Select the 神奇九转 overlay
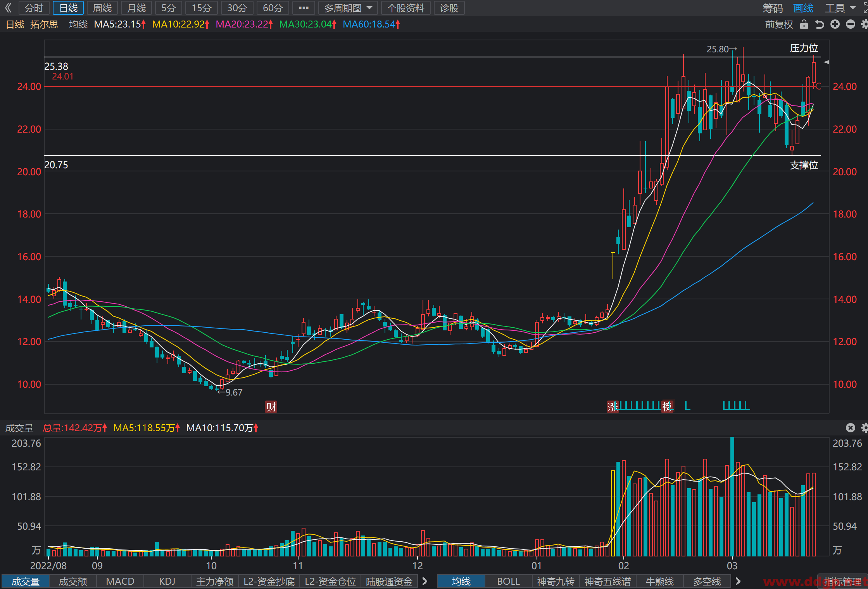The width and height of the screenshot is (868, 589). coord(556,581)
